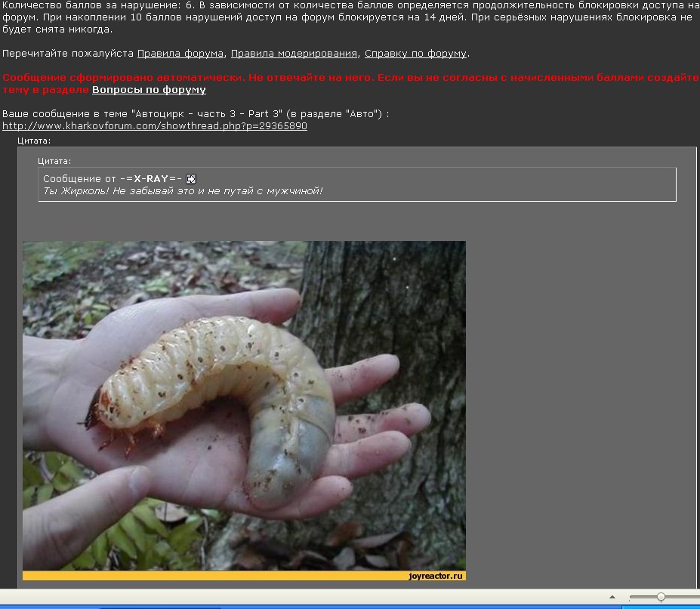
Task: Click the text "Сообщение от -=X-RAY=-"
Action: pos(113,179)
